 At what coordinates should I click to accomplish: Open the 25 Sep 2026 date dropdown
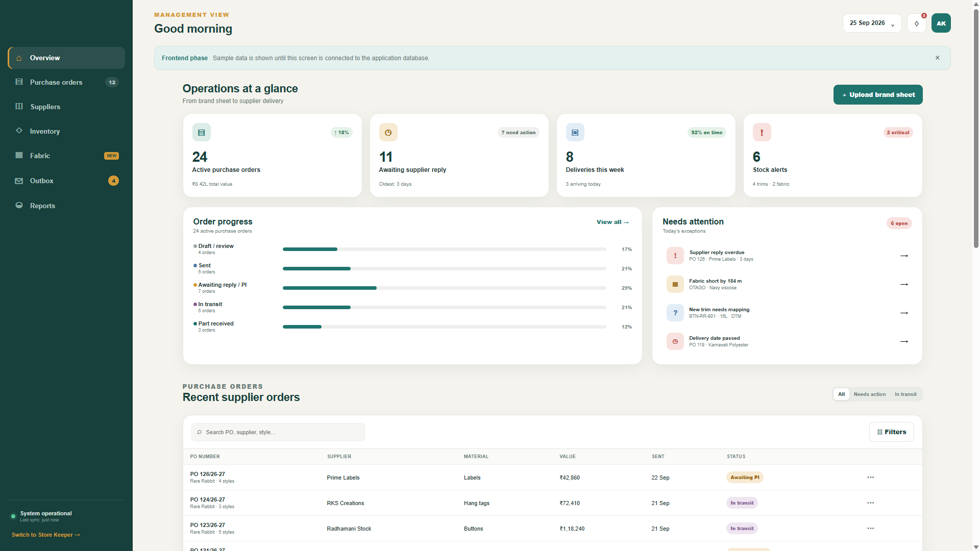point(872,23)
